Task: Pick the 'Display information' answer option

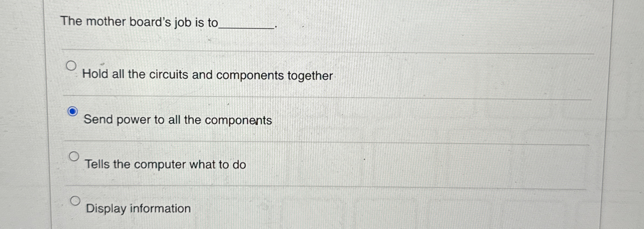Action: tap(76, 200)
